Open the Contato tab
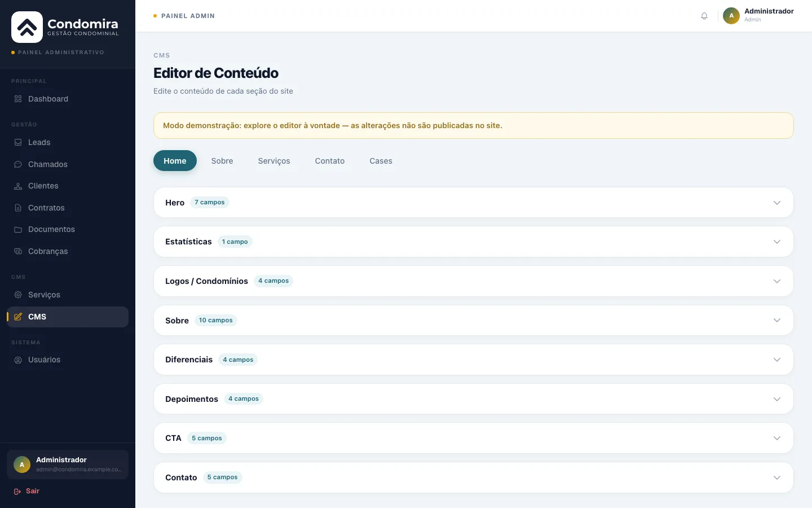Image resolution: width=812 pixels, height=508 pixels. (330, 161)
